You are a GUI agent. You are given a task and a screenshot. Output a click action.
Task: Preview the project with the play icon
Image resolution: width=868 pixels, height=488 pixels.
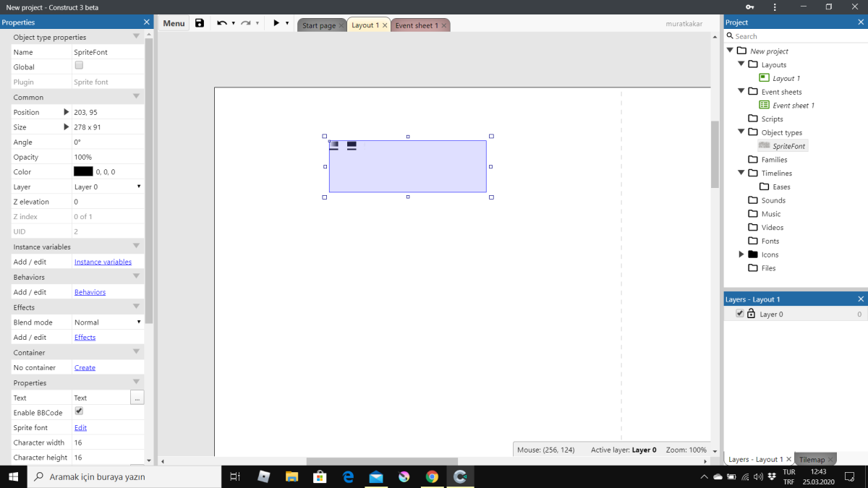pyautogui.click(x=276, y=22)
